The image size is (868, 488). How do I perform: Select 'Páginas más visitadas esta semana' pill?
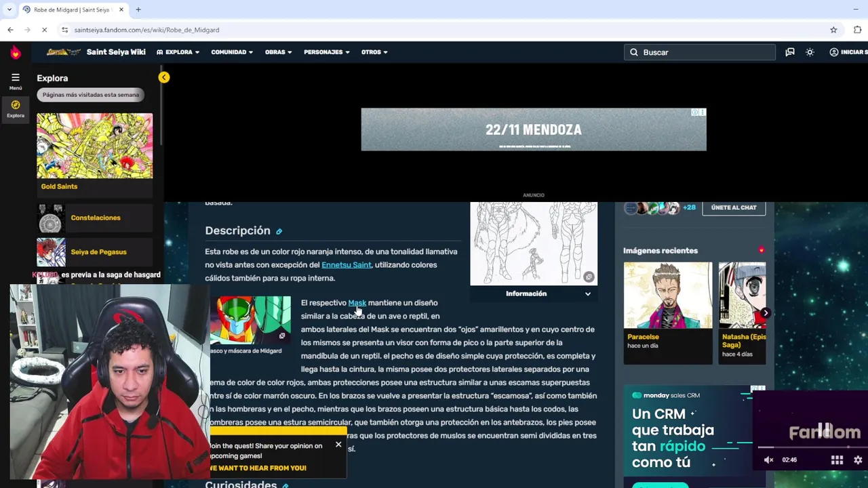click(x=90, y=95)
